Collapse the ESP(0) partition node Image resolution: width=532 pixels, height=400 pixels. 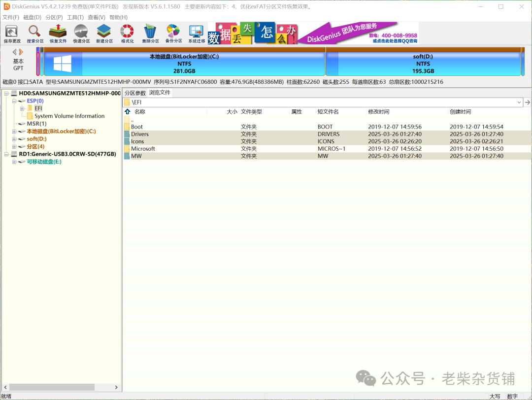pyautogui.click(x=14, y=101)
